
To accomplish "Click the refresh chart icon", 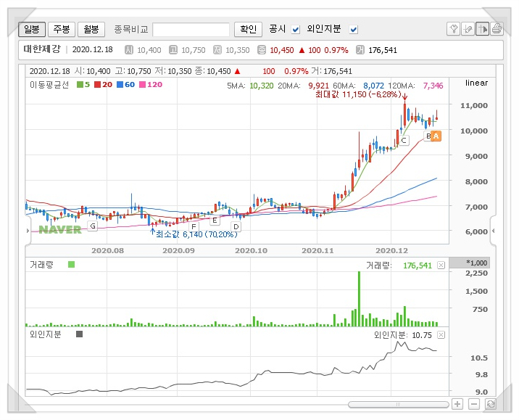I will 491,404.
